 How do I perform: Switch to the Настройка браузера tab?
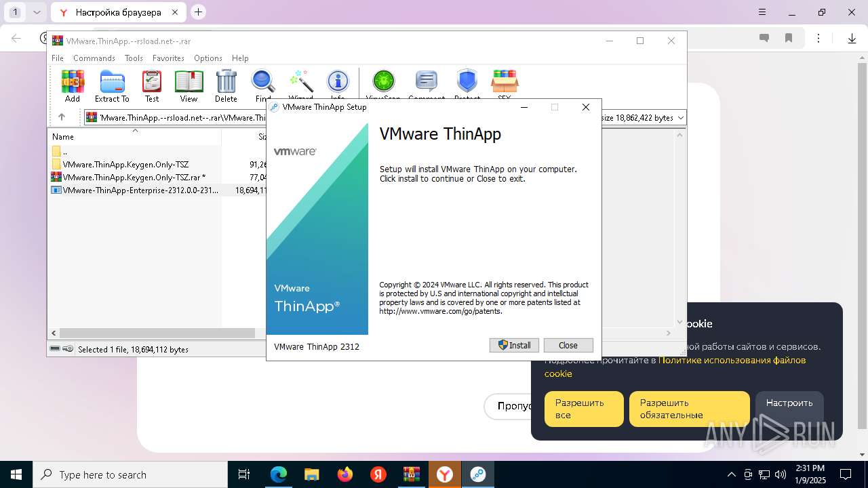[118, 12]
